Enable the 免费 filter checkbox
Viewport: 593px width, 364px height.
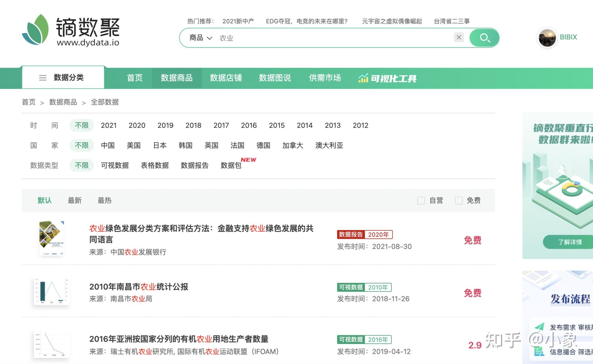[458, 201]
